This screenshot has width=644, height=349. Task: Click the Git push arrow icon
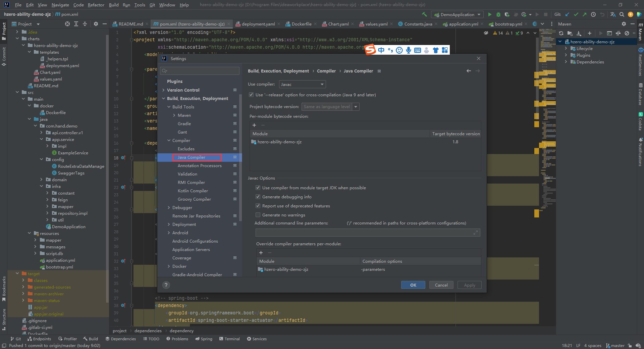(585, 14)
